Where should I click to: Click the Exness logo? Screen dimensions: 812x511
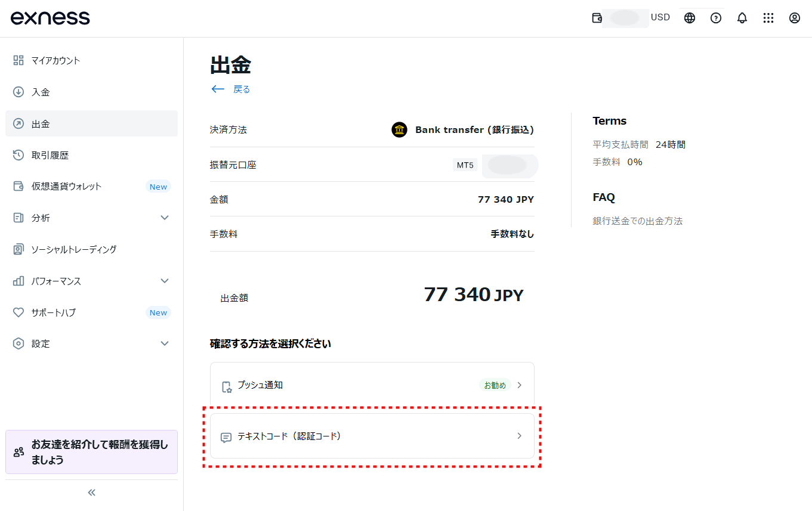tap(50, 18)
